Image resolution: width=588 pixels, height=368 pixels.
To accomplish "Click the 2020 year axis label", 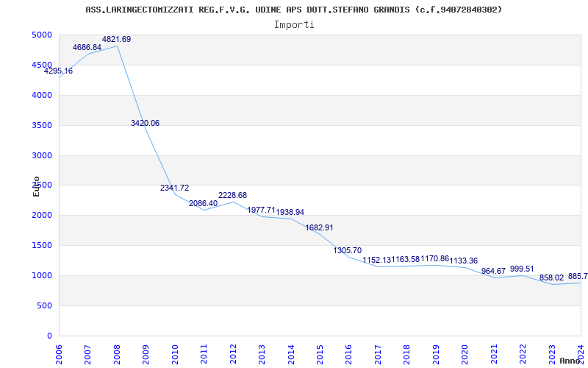I will click(x=465, y=355).
